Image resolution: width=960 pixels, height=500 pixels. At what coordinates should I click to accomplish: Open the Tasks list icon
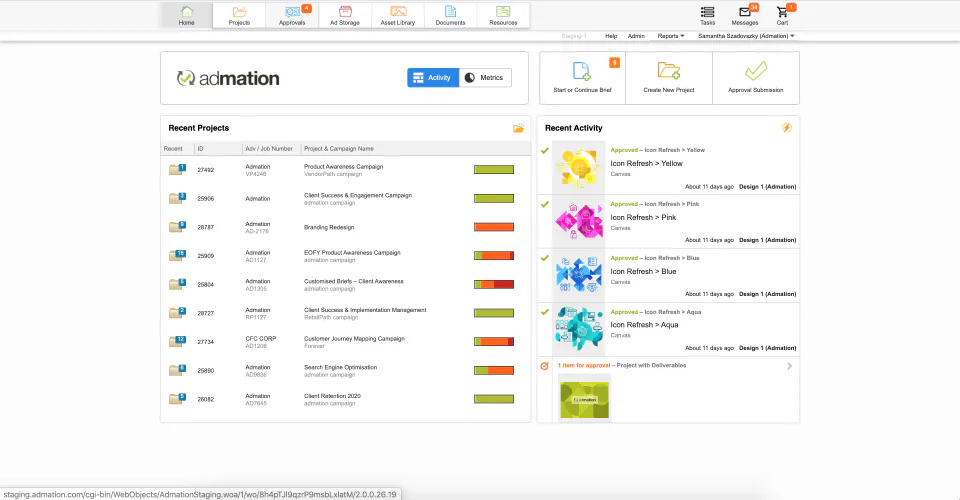click(708, 12)
